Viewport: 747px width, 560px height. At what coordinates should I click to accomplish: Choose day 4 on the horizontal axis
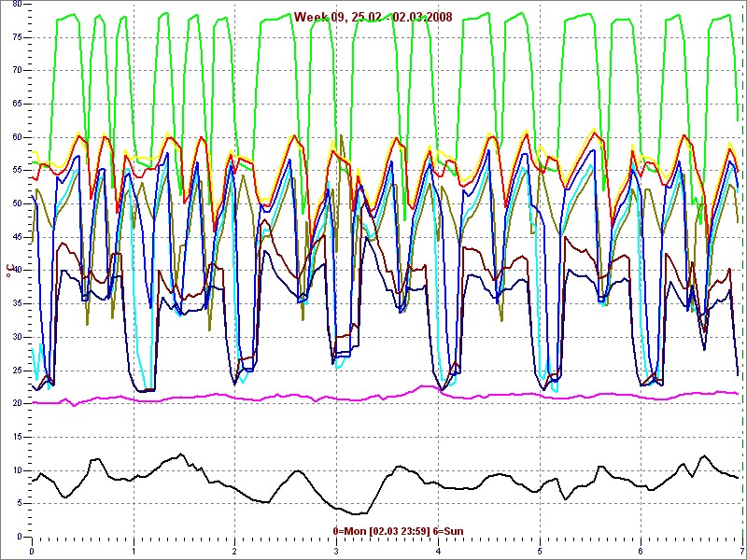click(x=438, y=552)
